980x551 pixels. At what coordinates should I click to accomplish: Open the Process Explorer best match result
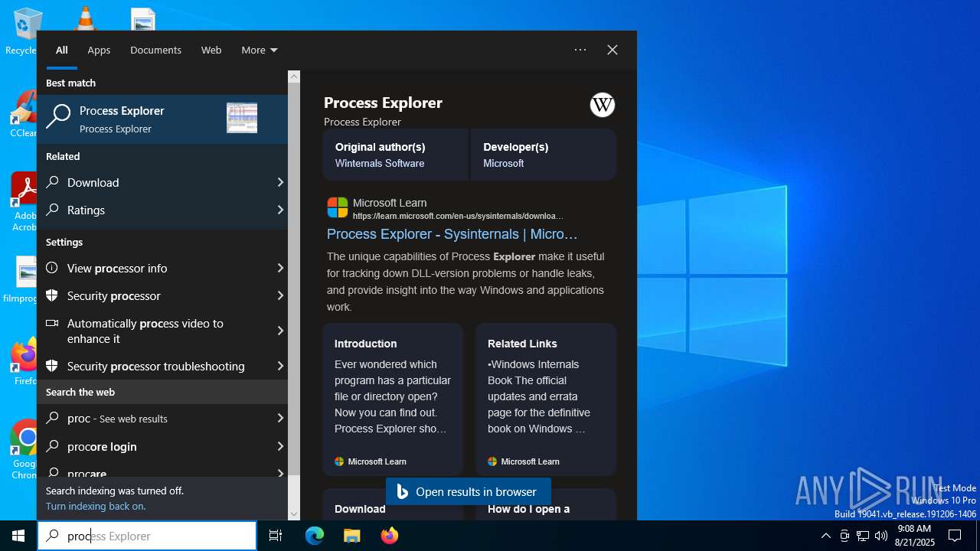(162, 119)
